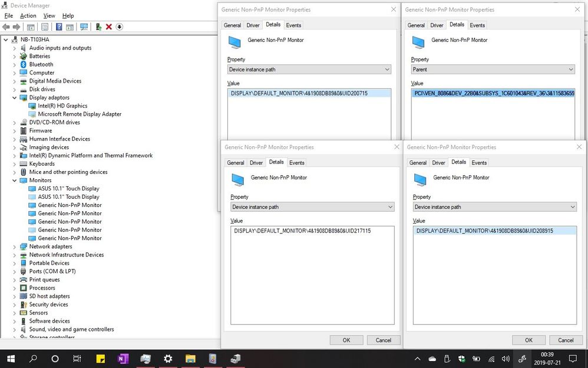Screen dimensions: 588x368
Task: Expand the Keyboards category
Action: [14, 164]
